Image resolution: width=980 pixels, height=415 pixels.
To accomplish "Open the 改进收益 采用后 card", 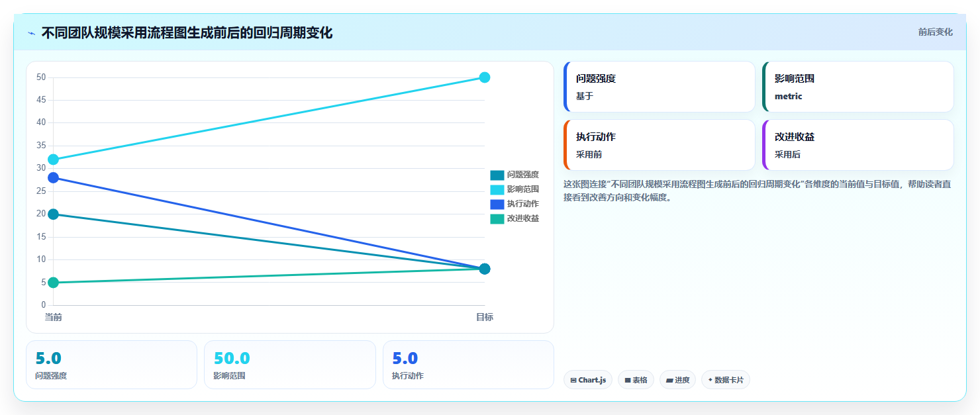I will pyautogui.click(x=857, y=145).
